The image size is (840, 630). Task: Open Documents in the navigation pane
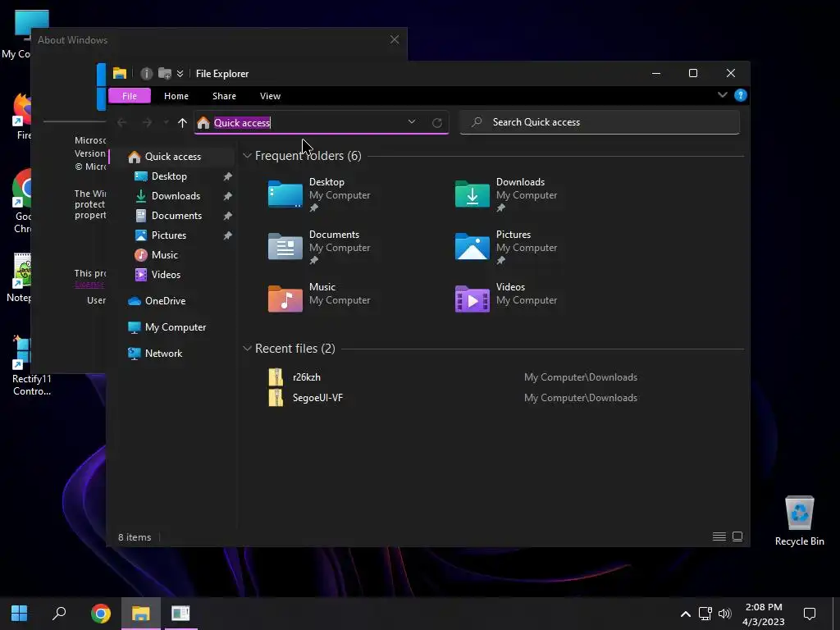coord(177,216)
